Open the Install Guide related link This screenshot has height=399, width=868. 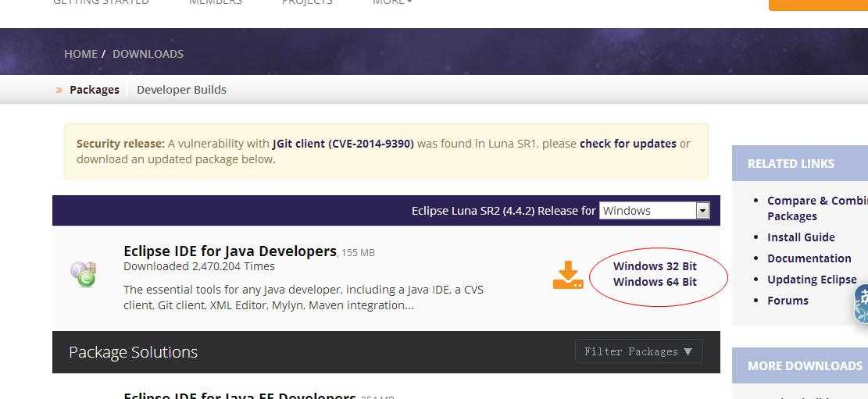801,237
